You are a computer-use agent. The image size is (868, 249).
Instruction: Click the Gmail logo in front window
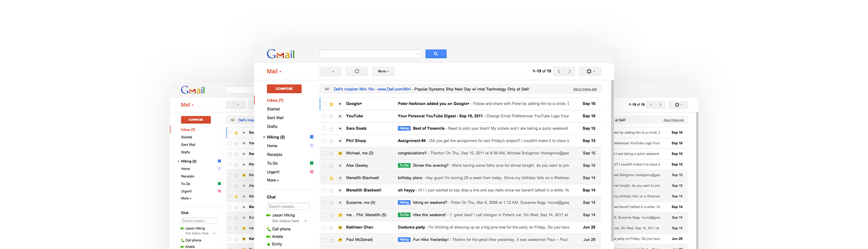[281, 54]
